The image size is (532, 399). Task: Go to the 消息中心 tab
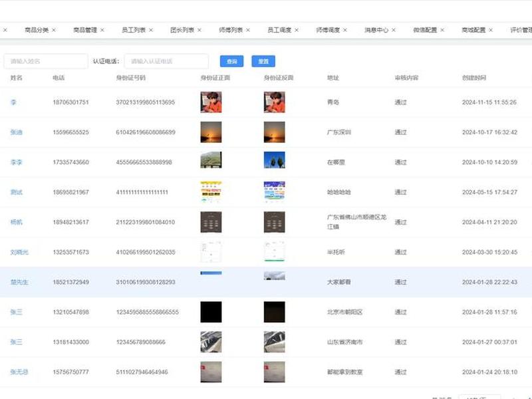376,30
